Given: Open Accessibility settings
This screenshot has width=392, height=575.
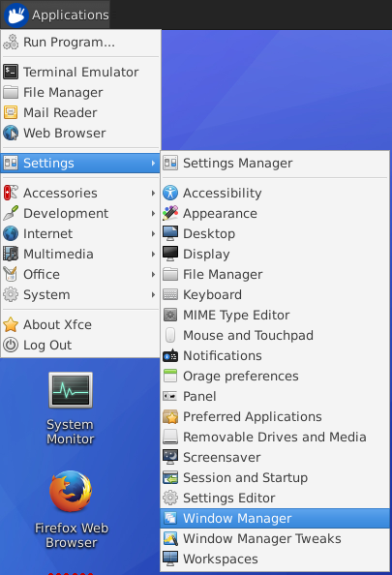Looking at the screenshot, I should (275, 193).
